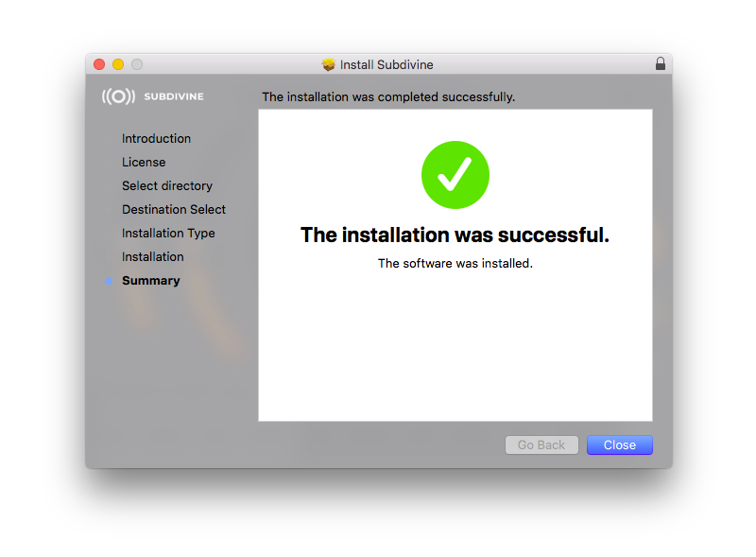The height and width of the screenshot is (557, 756).
Task: Open the Select directory step
Action: [x=167, y=186]
